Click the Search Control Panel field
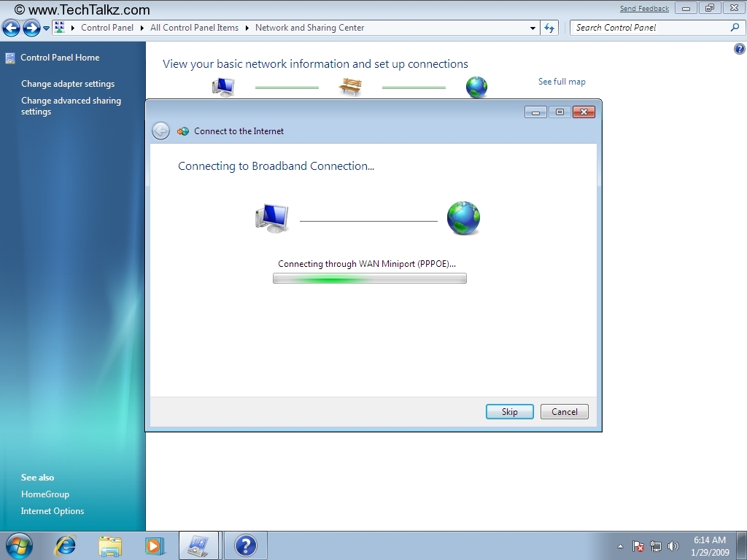 649,28
